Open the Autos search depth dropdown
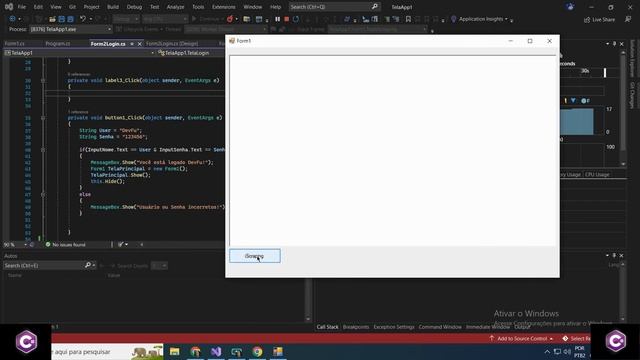Screen dimensions: 640x360 (x=159, y=266)
